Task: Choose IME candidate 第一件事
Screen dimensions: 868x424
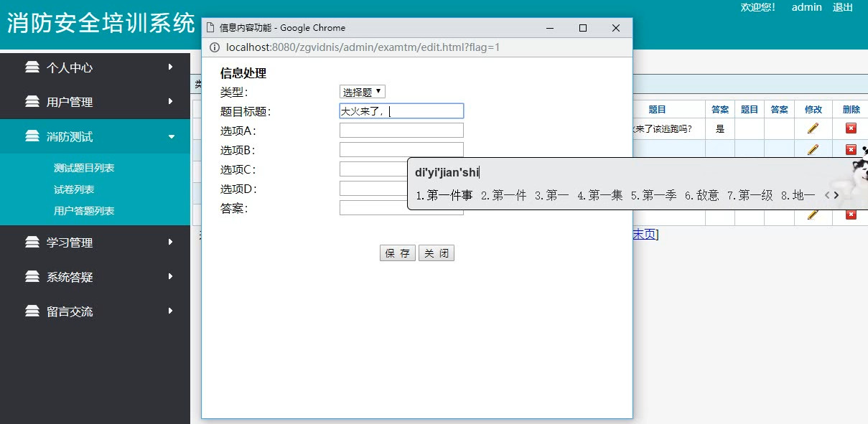Action: (444, 195)
